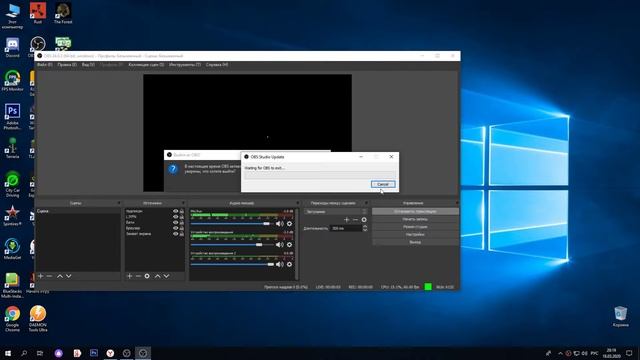Move the scene up in the Scenes panel

60,276
